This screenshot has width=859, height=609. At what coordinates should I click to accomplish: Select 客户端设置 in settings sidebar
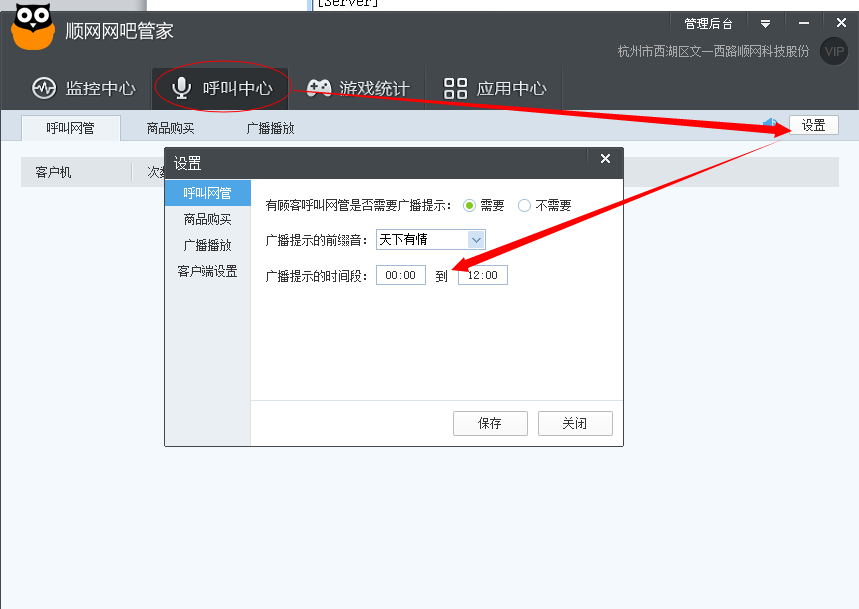(207, 271)
